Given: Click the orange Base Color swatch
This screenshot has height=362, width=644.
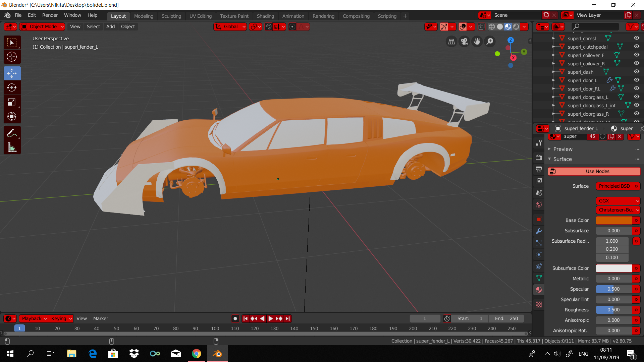Looking at the screenshot, I should (x=613, y=220).
